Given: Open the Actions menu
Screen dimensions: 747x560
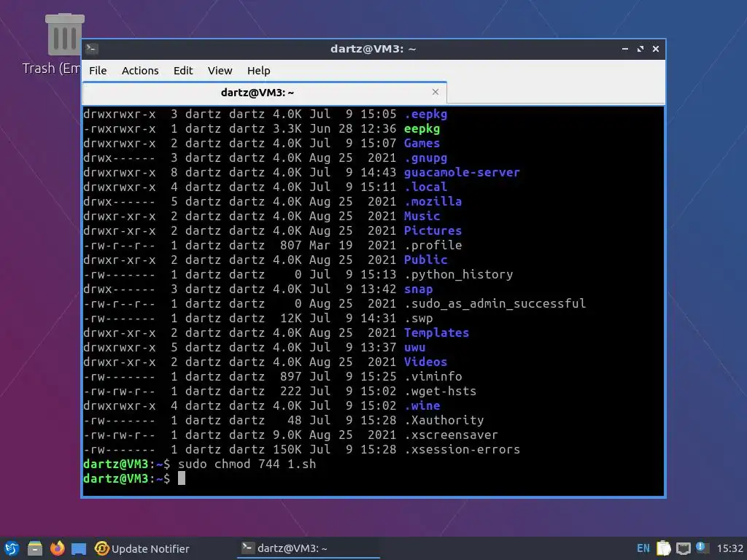Looking at the screenshot, I should click(x=140, y=71).
